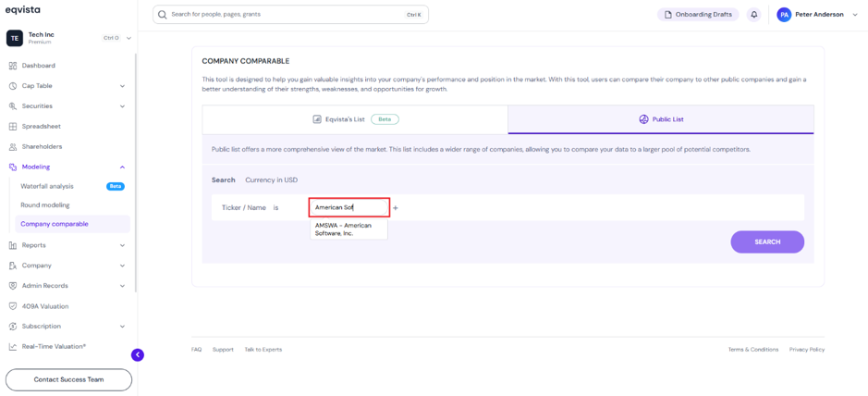The height and width of the screenshot is (396, 868).
Task: Expand the Reports menu chevron
Action: pyautogui.click(x=122, y=245)
